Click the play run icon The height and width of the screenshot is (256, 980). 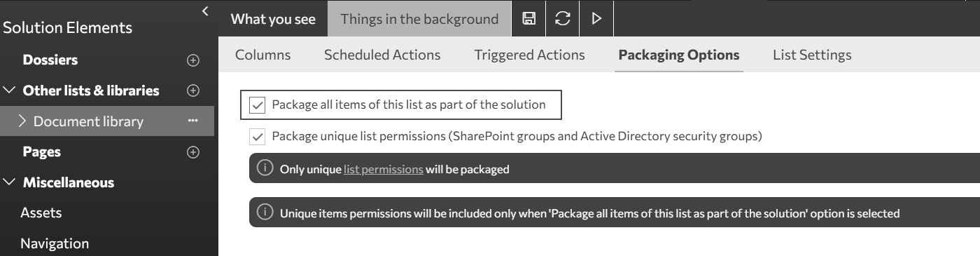(596, 19)
